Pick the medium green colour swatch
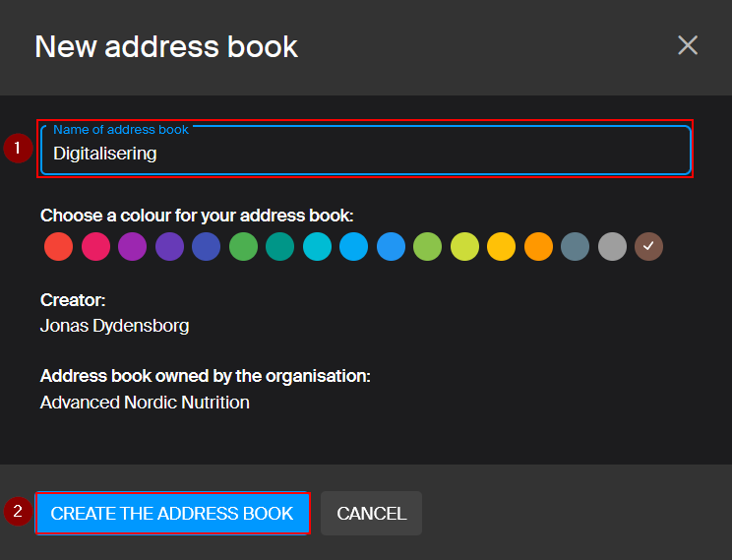This screenshot has height=560, width=732. click(x=243, y=247)
